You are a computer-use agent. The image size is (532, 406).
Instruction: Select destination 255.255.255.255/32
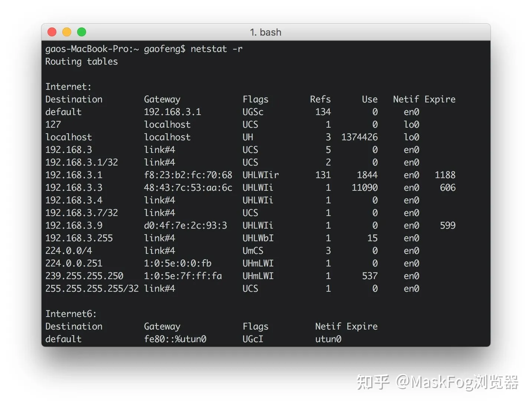(92, 289)
